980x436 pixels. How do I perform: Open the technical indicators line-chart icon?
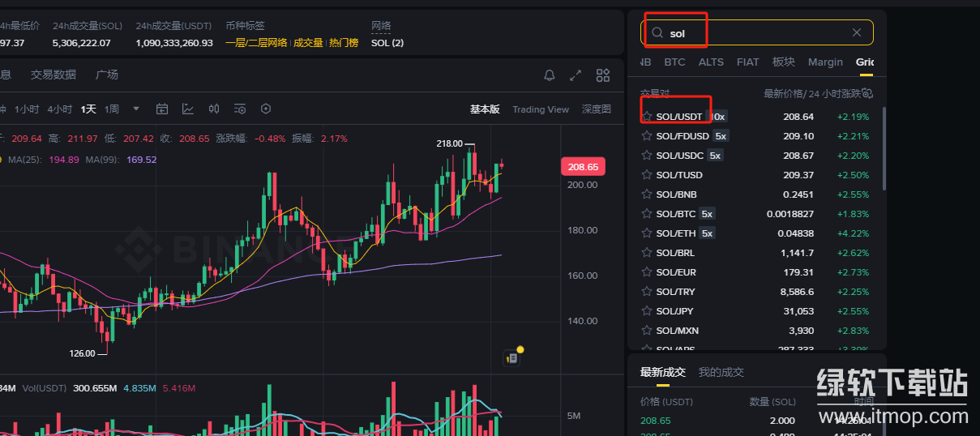coord(188,109)
